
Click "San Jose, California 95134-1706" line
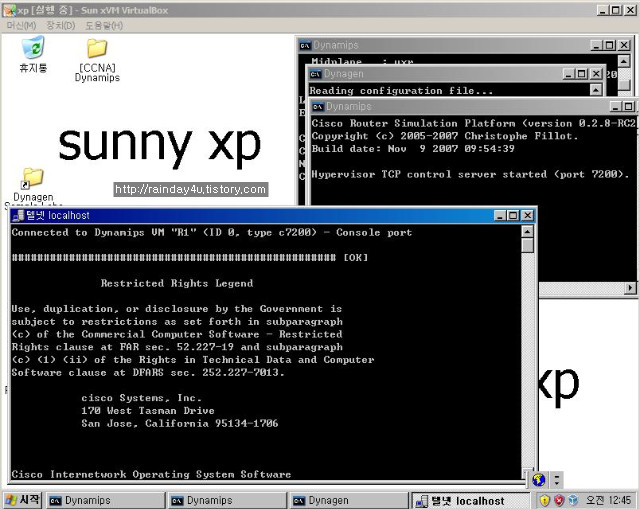180,423
